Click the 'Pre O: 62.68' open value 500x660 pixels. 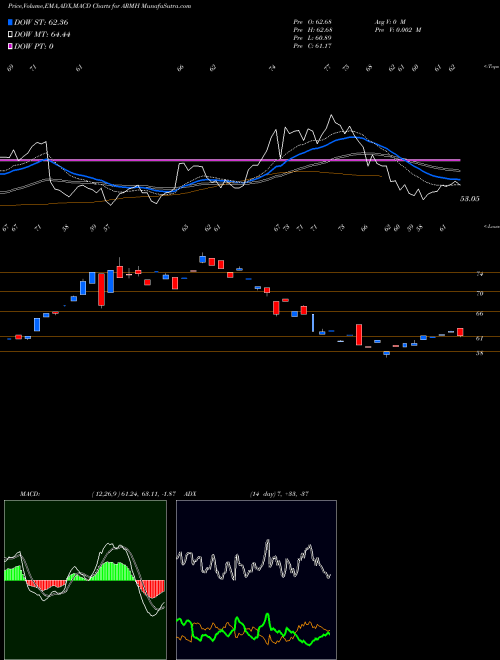tap(313, 21)
